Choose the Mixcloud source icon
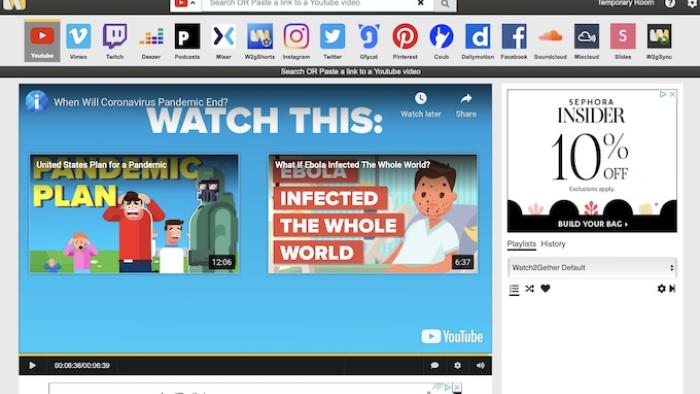700x394 pixels. coord(587,41)
